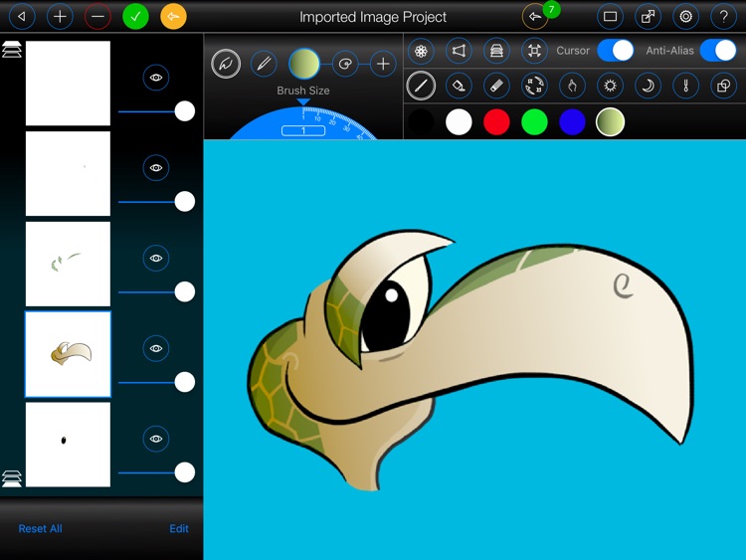
Task: Click bottom layers stack icon in sidebar
Action: (12, 478)
